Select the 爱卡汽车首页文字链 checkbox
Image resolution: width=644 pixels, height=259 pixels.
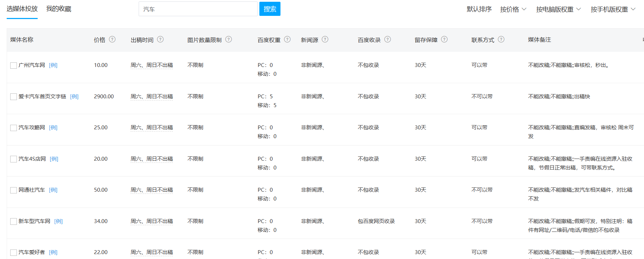coord(14,97)
